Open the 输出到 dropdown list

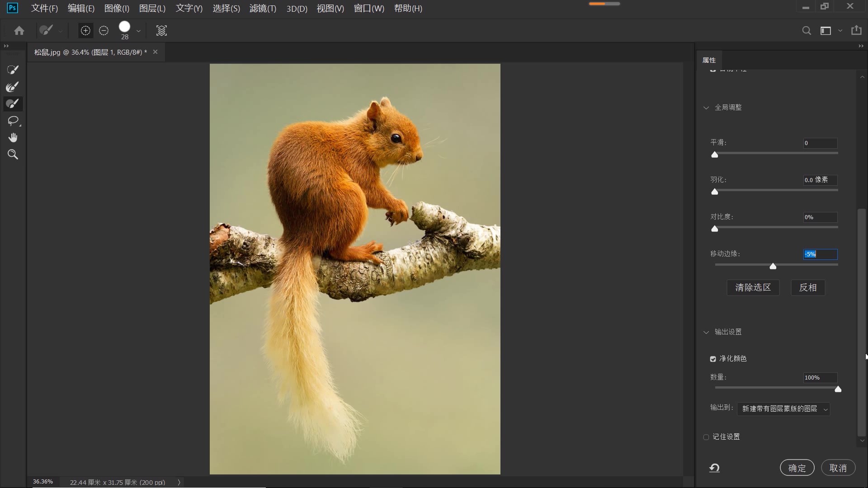(x=783, y=409)
